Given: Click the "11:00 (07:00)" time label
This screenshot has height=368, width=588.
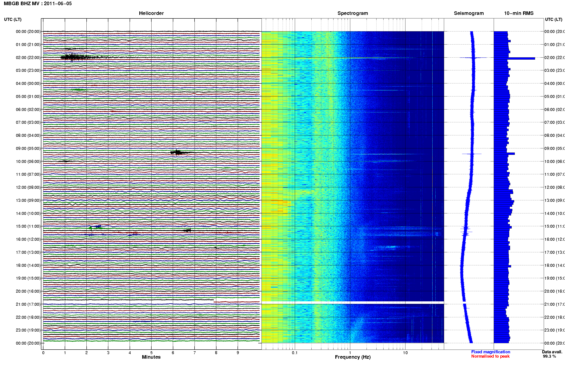Looking at the screenshot, I should click(28, 174).
